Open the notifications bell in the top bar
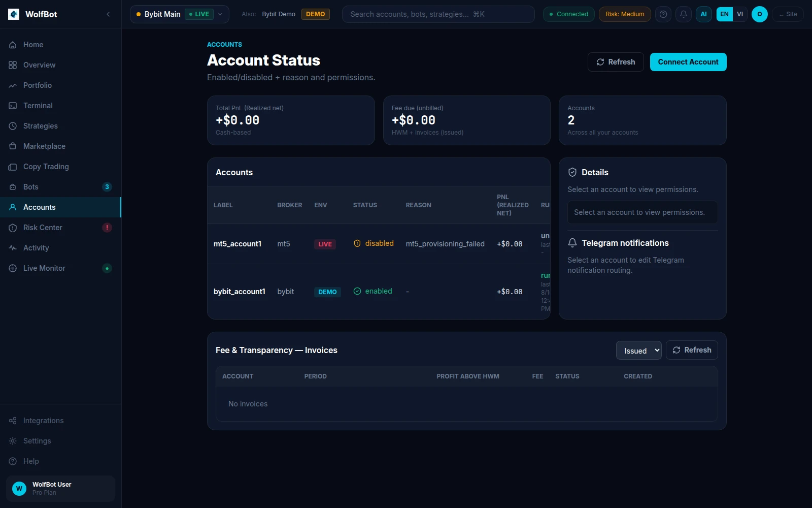The height and width of the screenshot is (508, 812). click(684, 14)
